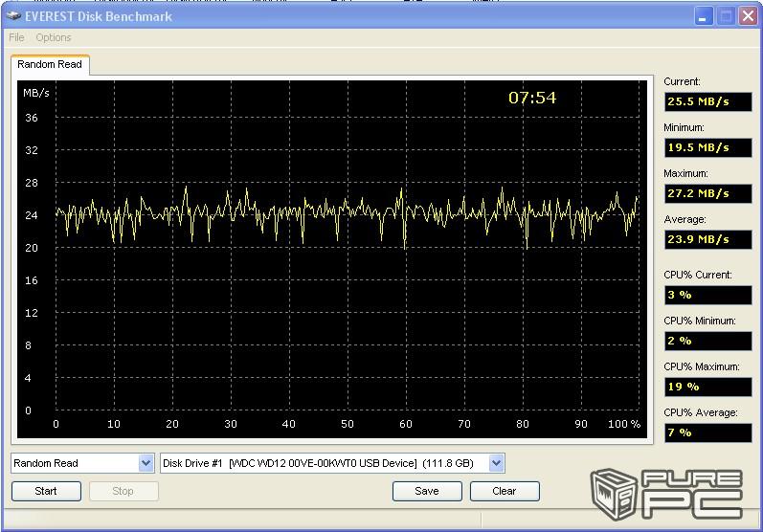Save the benchmark results
Viewport: 763px width, 532px height.
pos(427,491)
